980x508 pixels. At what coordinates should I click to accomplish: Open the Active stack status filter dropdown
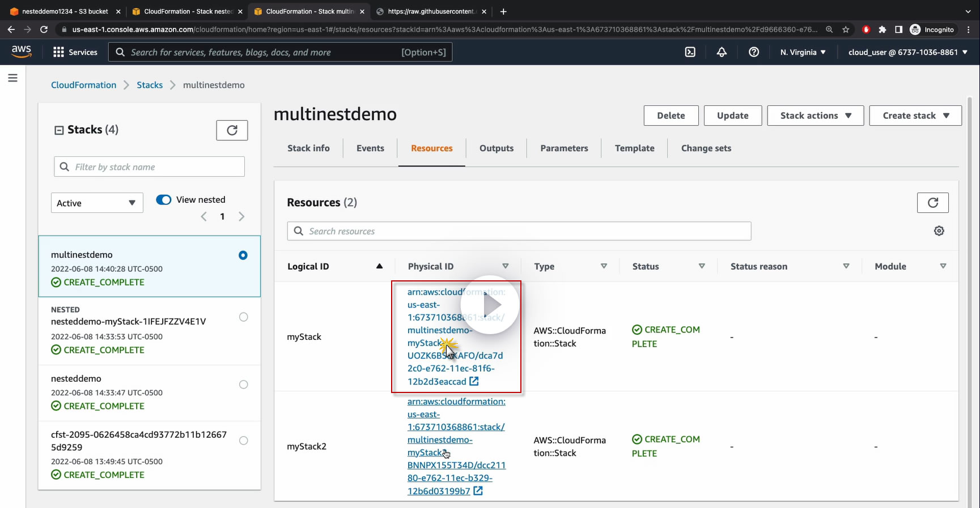tap(97, 203)
